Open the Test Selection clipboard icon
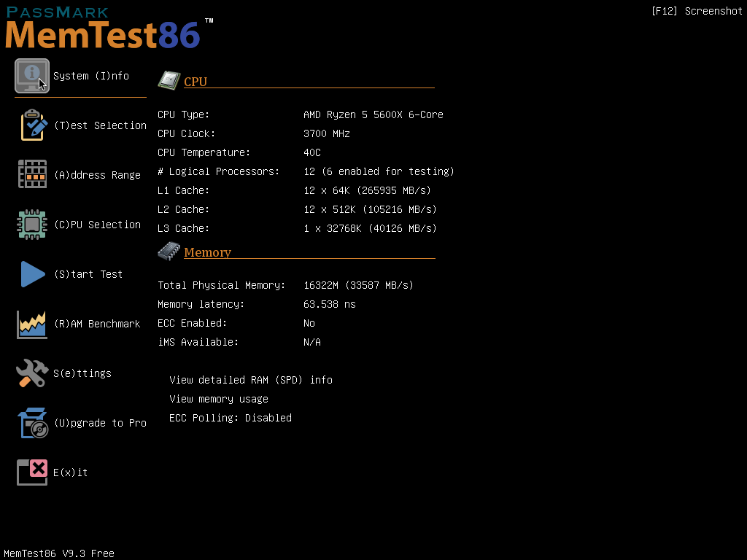747x560 pixels. click(34, 125)
